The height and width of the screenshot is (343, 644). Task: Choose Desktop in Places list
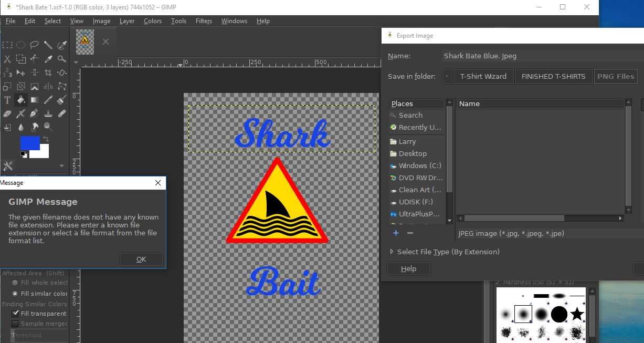pos(413,153)
